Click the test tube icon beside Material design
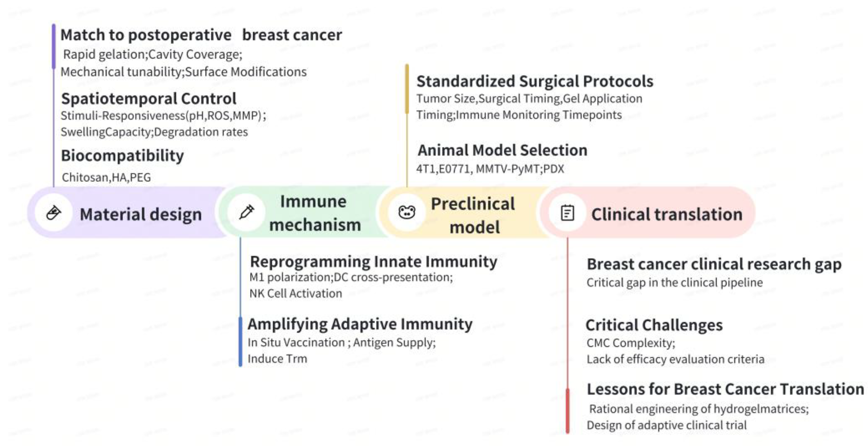This screenshot has height=446, width=868. tap(54, 213)
